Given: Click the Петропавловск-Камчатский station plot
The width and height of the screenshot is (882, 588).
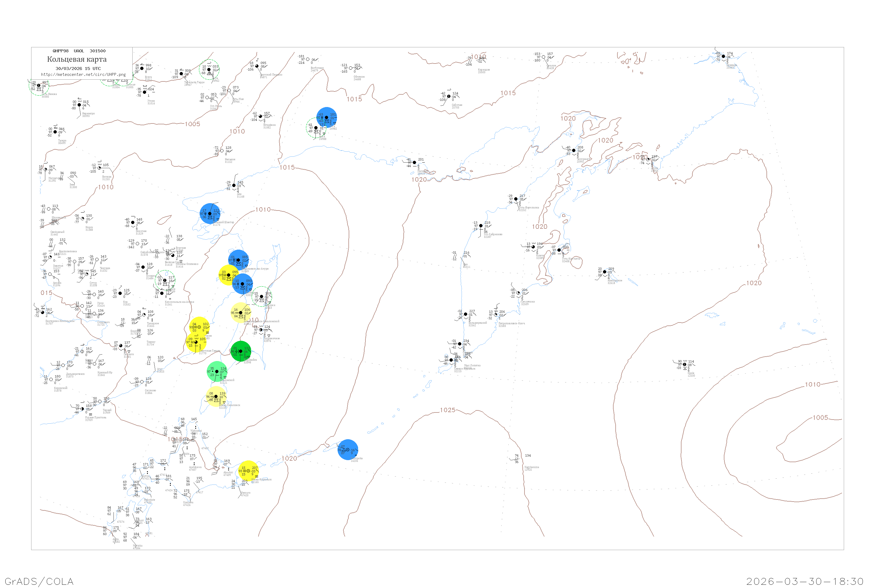Looking at the screenshot, I should click(496, 315).
